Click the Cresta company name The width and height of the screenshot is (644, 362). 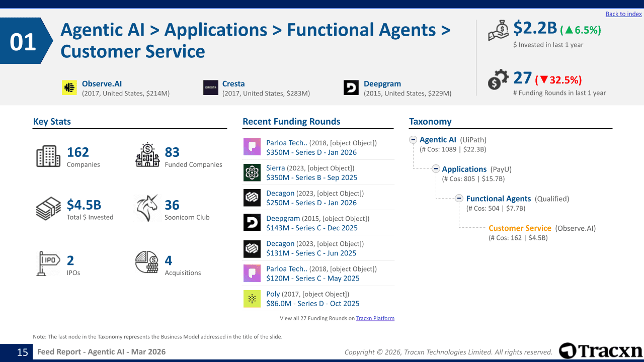click(233, 84)
